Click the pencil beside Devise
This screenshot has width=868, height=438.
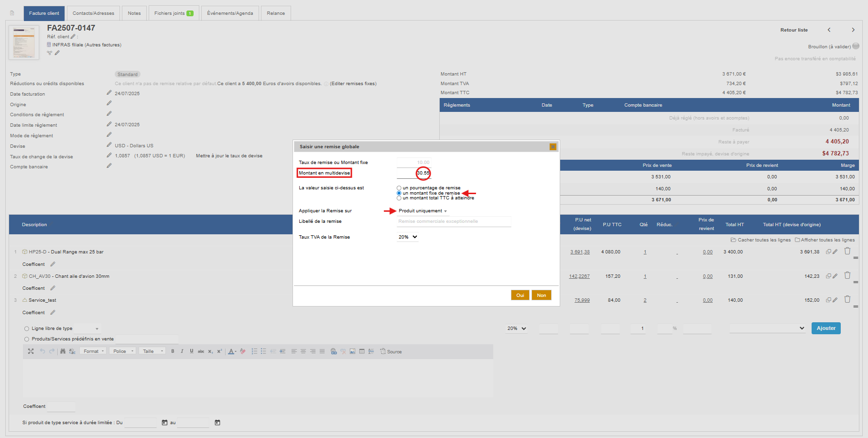109,145
